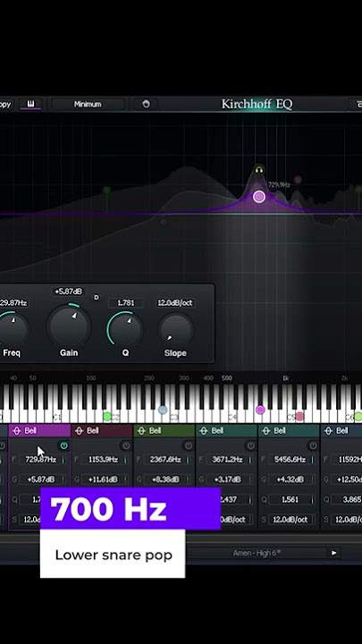The height and width of the screenshot is (644, 362).
Task: Click the light blue dot on the piano keyboard
Action: point(163,410)
